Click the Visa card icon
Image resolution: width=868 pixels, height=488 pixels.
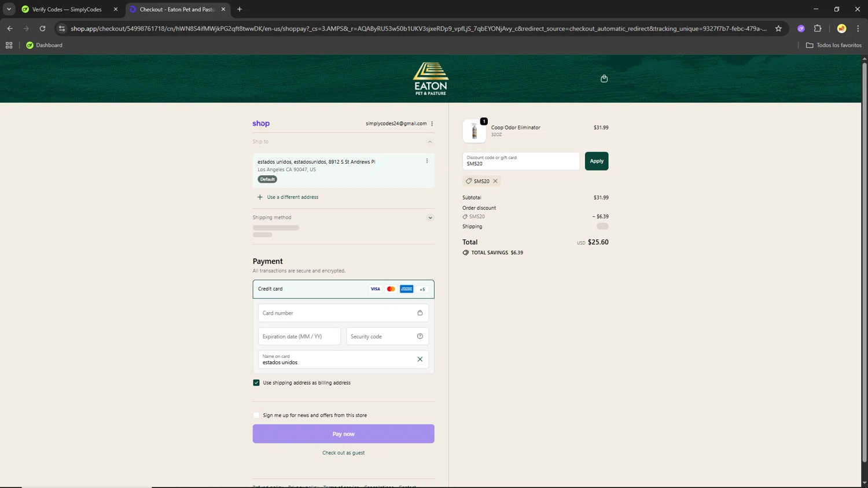tap(376, 289)
